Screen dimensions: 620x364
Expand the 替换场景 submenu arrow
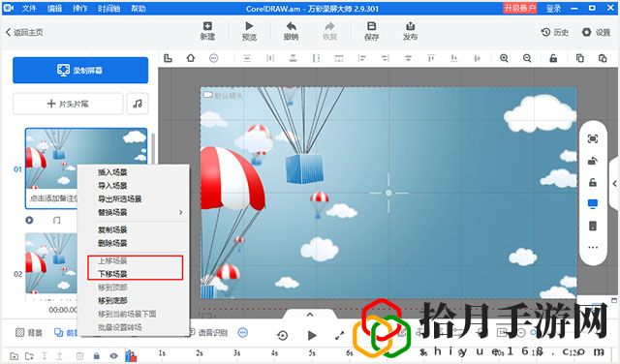(181, 212)
